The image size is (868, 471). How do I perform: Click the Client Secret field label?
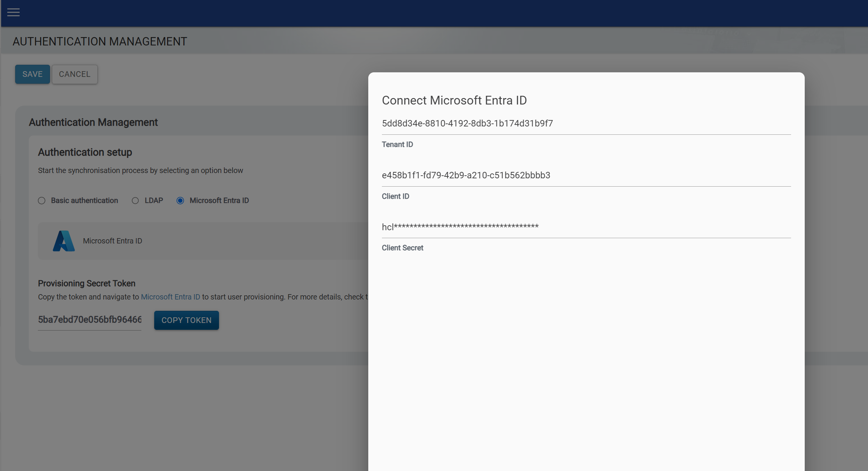(x=402, y=248)
